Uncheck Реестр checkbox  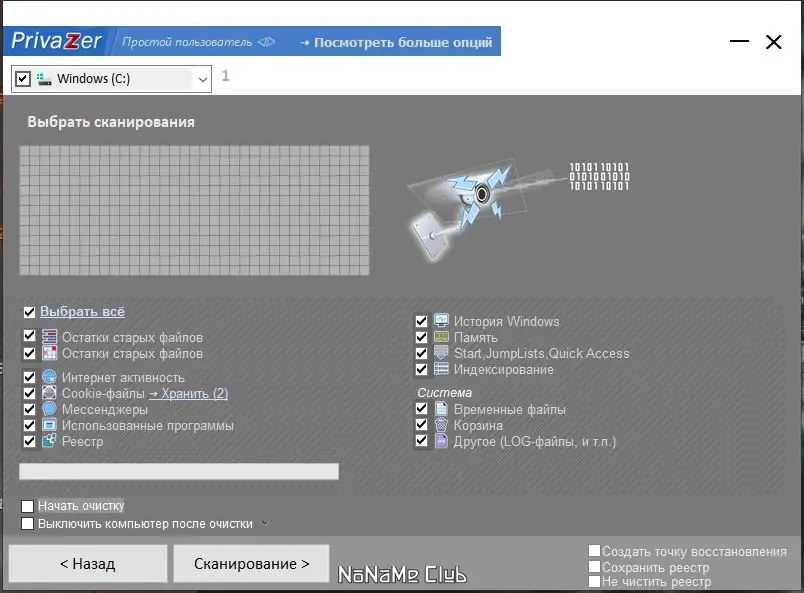[x=29, y=441]
